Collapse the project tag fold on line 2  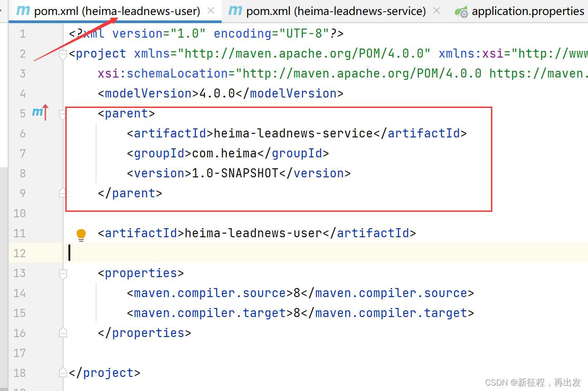pos(63,54)
